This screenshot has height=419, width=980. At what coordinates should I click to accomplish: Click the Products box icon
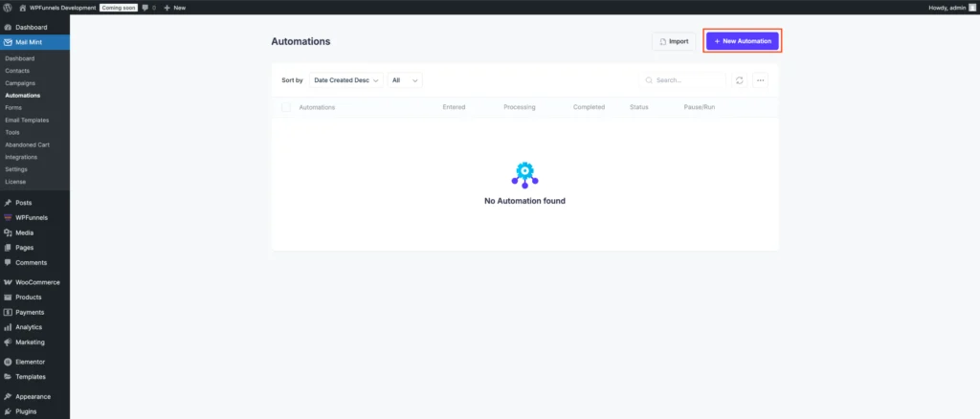point(8,298)
